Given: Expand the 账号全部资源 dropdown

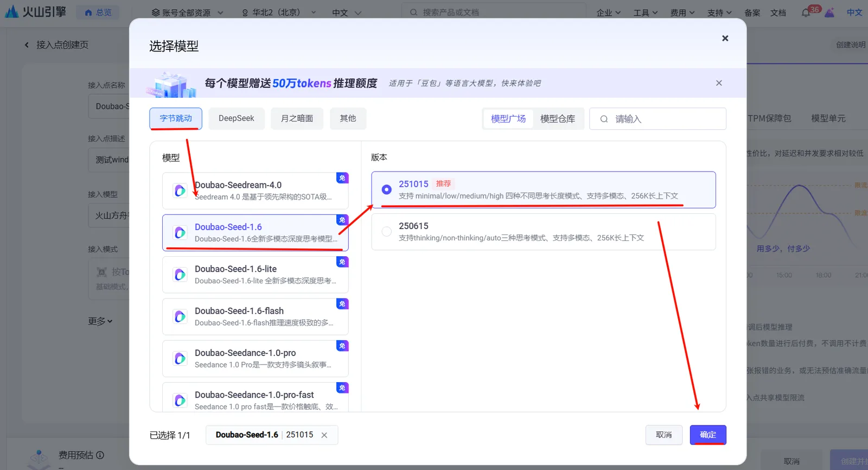Looking at the screenshot, I should click(x=187, y=12).
